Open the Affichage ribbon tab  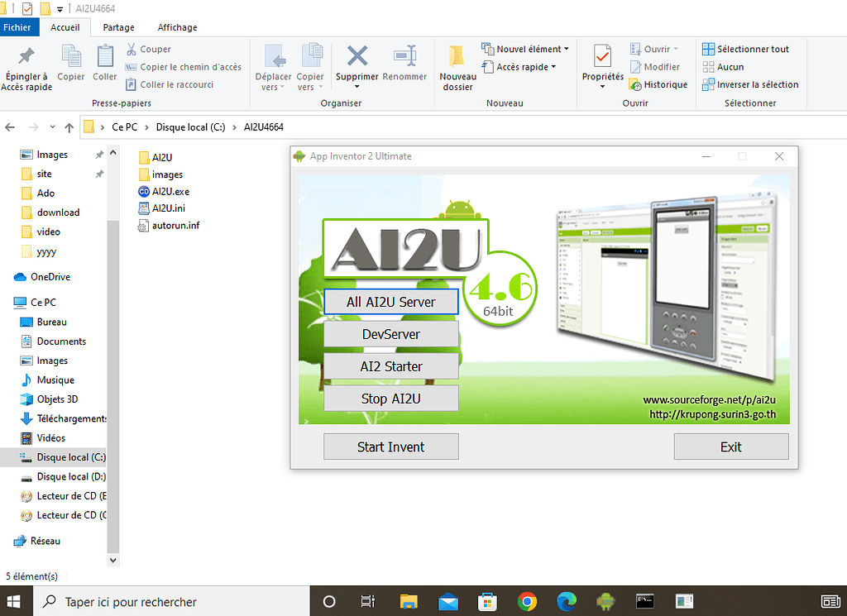pos(177,27)
